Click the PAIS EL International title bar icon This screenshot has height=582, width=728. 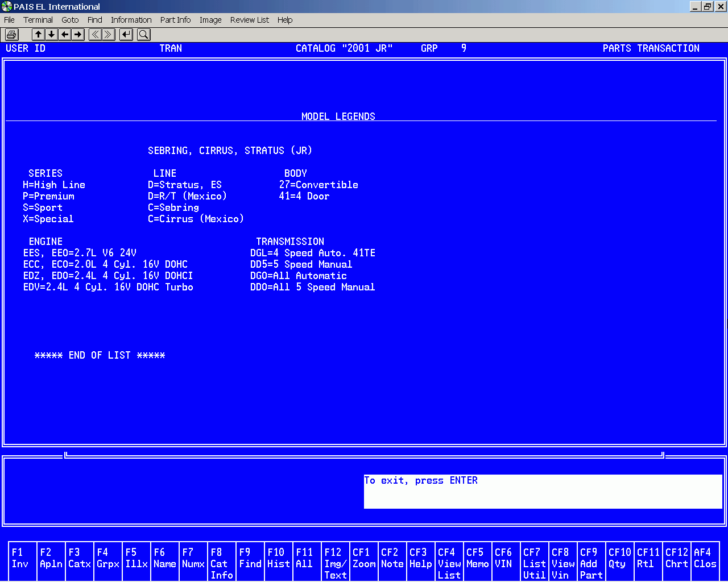[7, 6]
